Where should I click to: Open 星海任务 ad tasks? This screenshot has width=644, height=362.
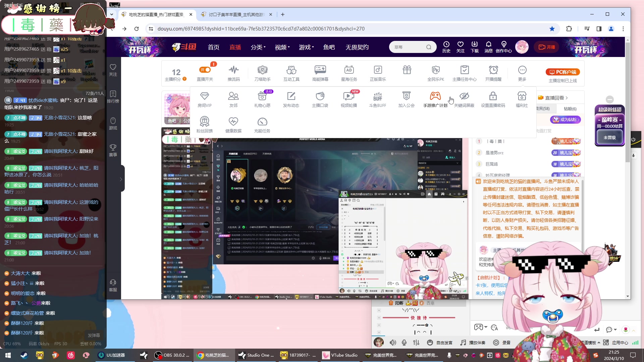coord(349,73)
